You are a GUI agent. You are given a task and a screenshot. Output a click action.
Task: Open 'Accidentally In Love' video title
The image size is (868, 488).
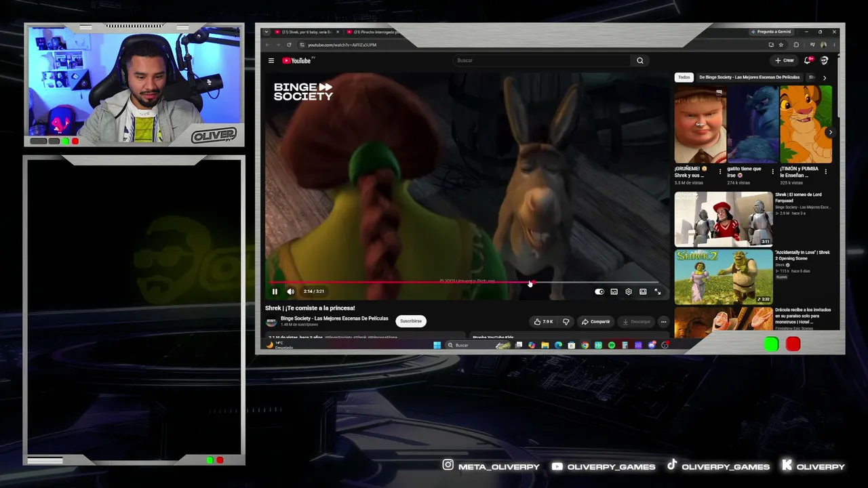tap(803, 256)
